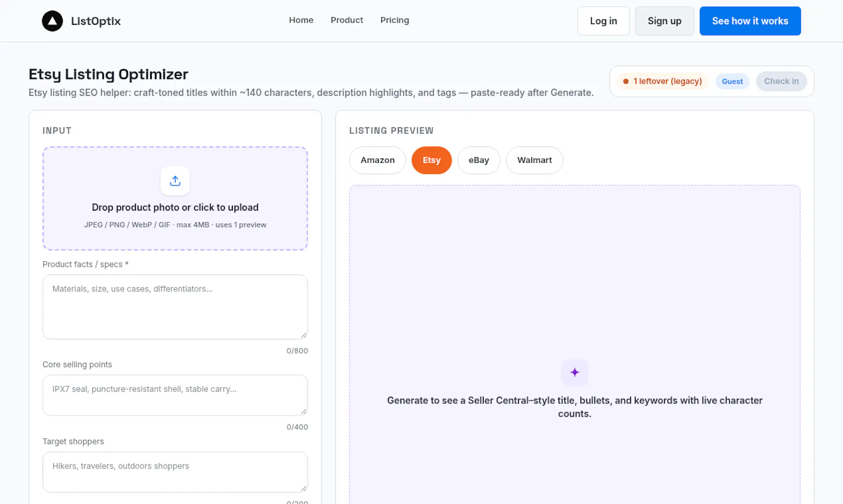Image resolution: width=843 pixels, height=504 pixels.
Task: Click the LISTING PREVIEW label
Action: pos(391,131)
